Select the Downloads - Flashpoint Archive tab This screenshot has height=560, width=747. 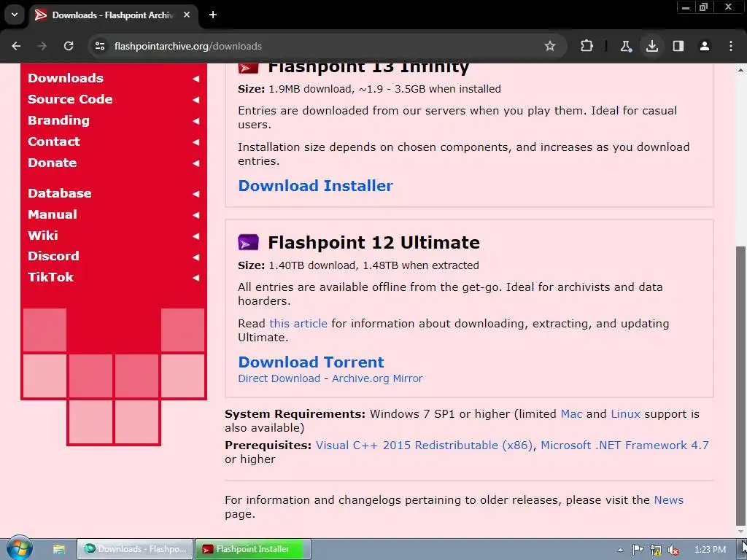pos(113,15)
